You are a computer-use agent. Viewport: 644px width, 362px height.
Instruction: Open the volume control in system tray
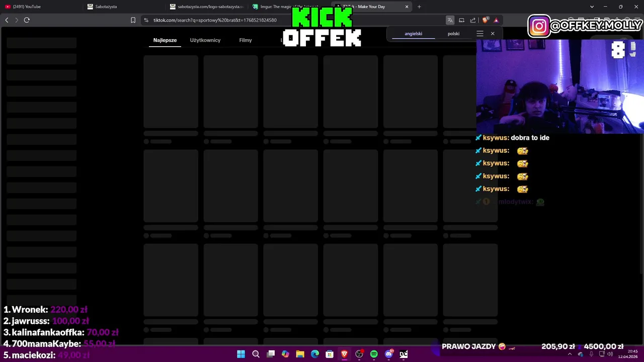click(610, 354)
